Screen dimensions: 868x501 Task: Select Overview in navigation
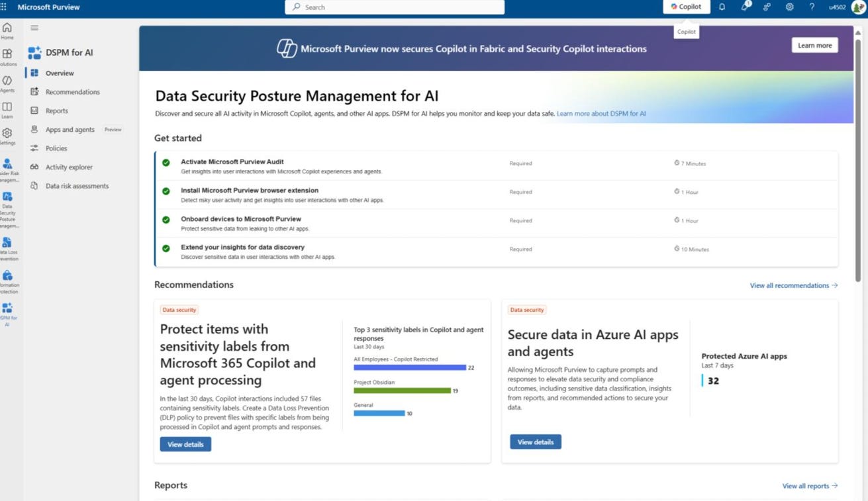(60, 73)
